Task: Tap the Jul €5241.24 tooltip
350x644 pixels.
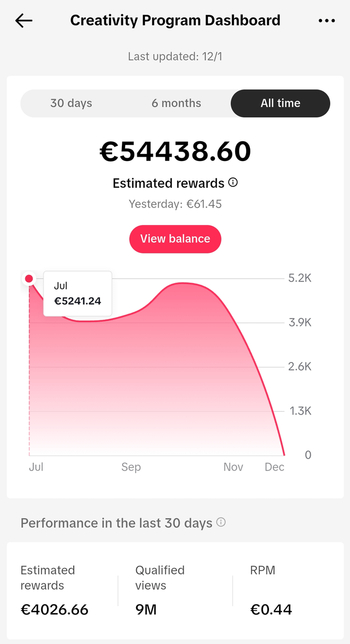Action: (x=78, y=294)
